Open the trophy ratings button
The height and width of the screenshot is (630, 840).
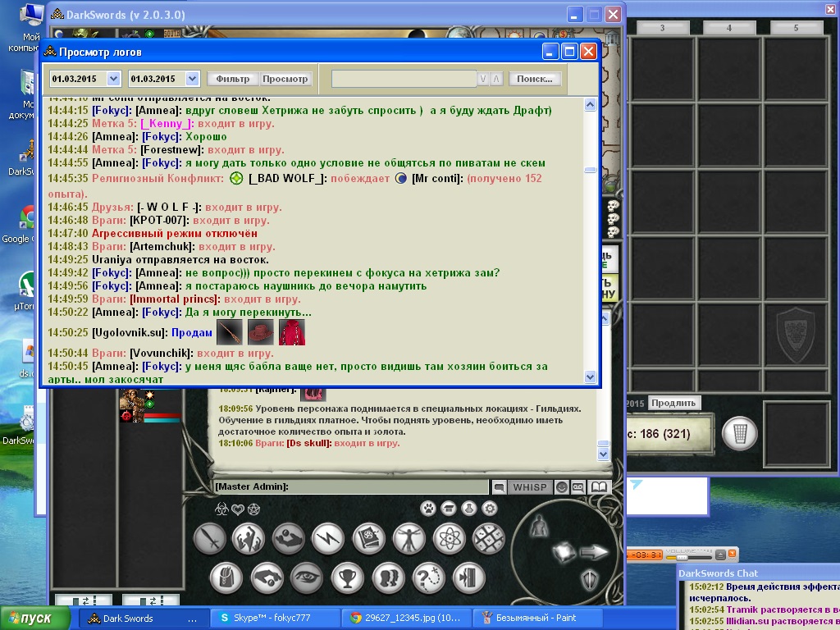pos(347,578)
